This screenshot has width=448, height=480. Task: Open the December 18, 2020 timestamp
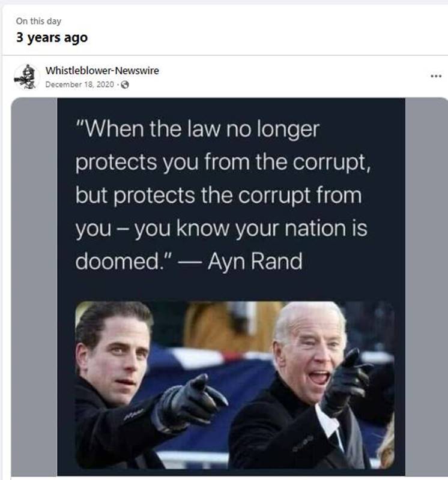coord(79,85)
